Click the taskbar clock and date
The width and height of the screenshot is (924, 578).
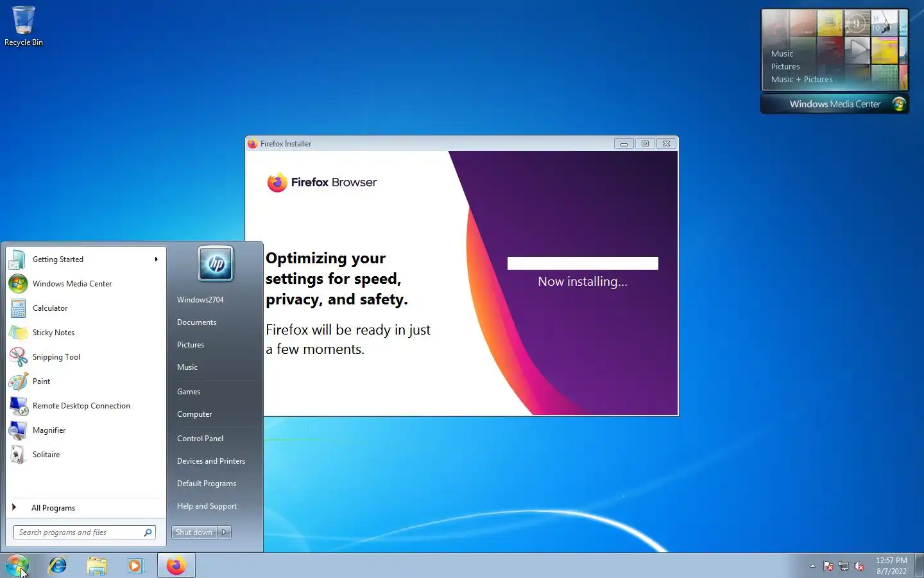891,566
